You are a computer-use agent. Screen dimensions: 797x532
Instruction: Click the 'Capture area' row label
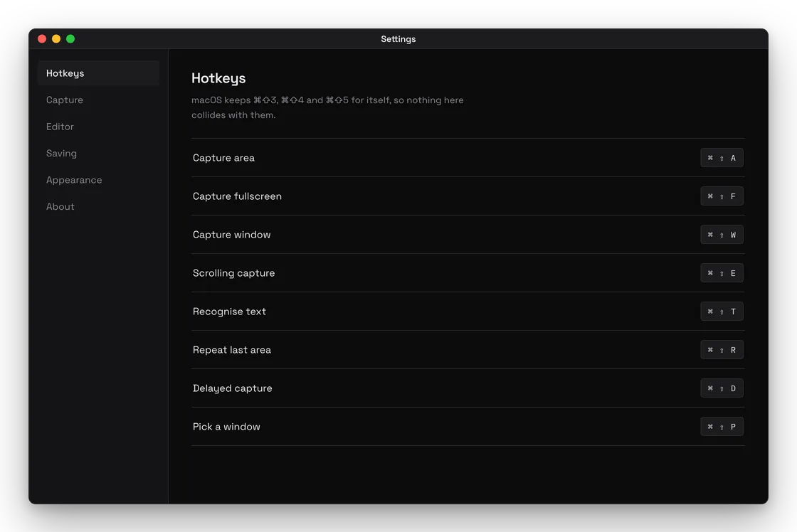tap(223, 158)
